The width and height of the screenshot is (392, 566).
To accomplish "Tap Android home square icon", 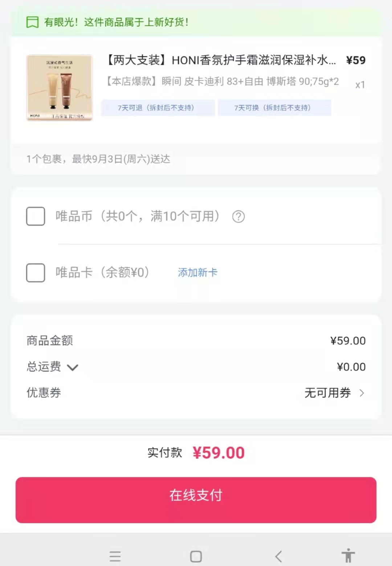I will [196, 556].
